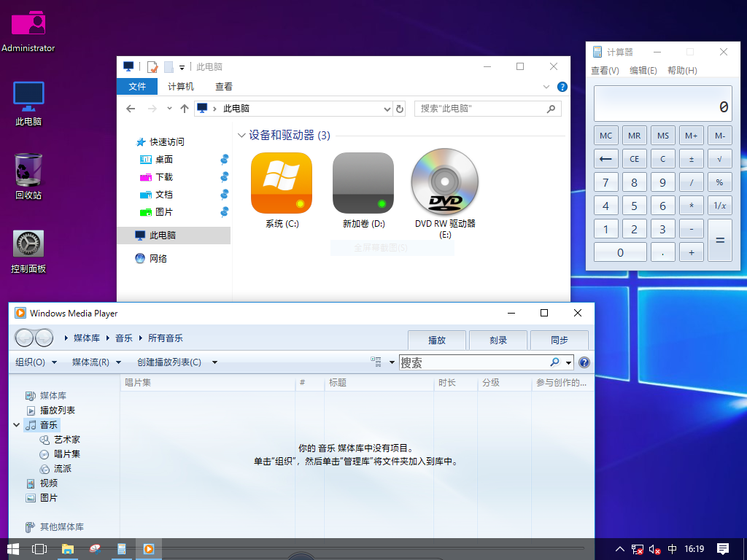Screen dimensions: 747x560
Task: Click the taskbar volume muted icon
Action: coord(654,549)
